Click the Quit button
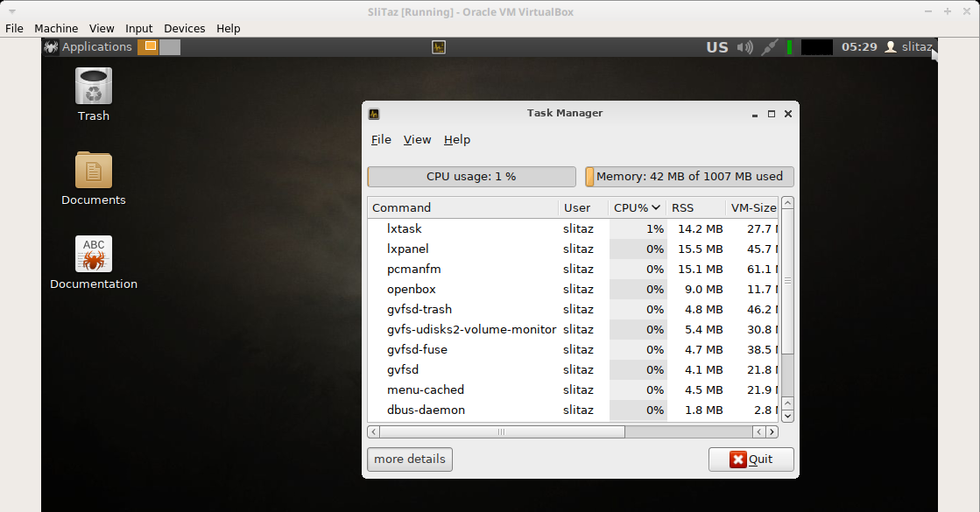The width and height of the screenshot is (980, 512). click(751, 459)
